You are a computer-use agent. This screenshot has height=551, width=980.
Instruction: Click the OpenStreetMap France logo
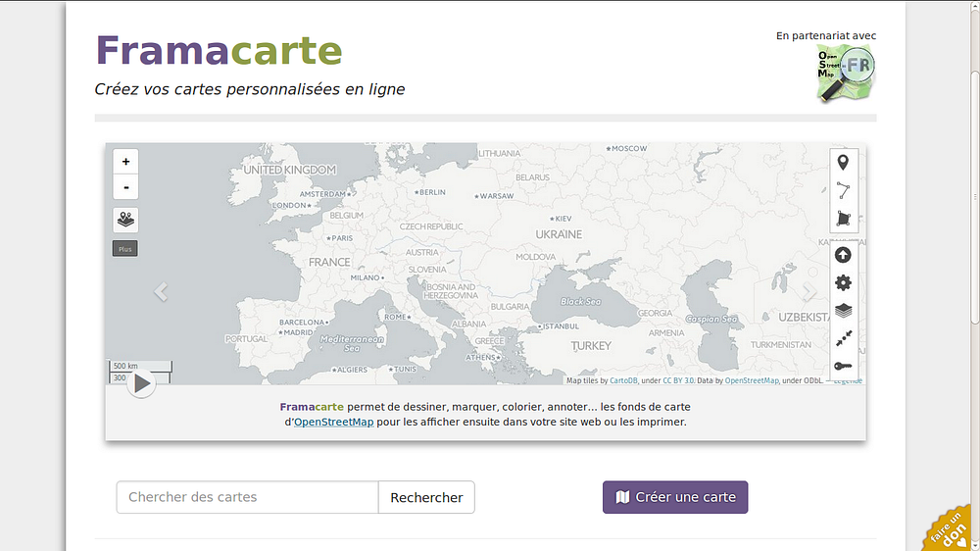(x=846, y=75)
